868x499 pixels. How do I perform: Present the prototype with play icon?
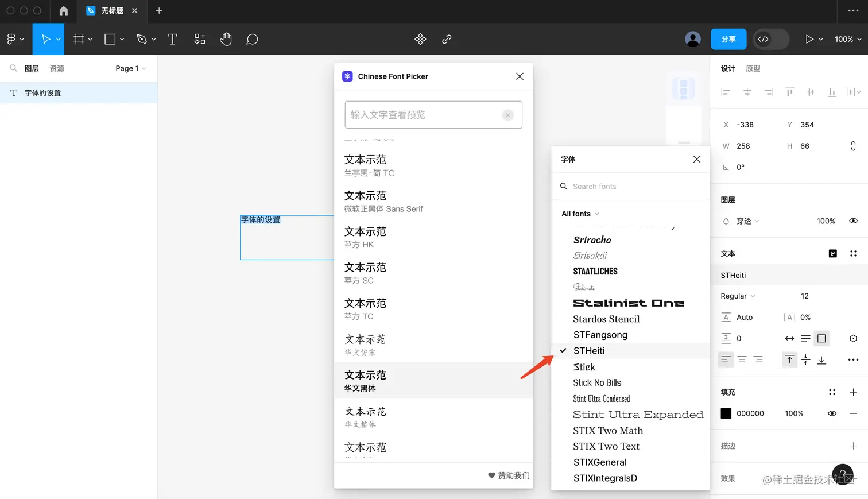pos(809,39)
